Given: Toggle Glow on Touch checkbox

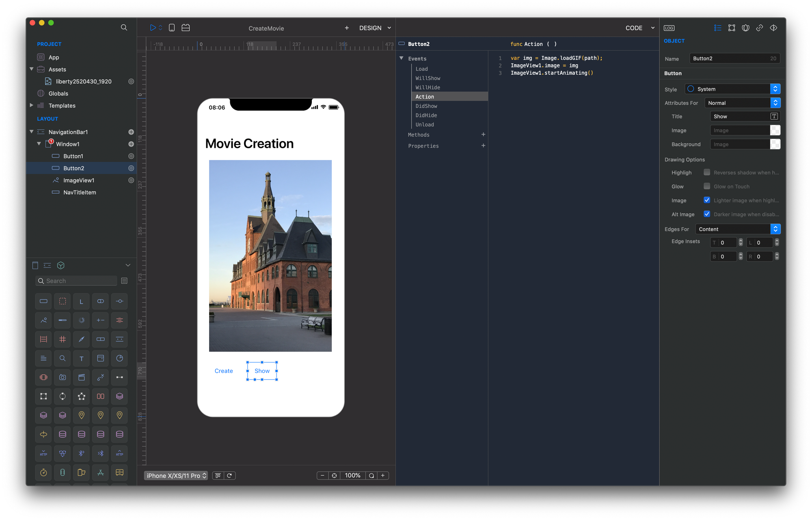Looking at the screenshot, I should 707,186.
